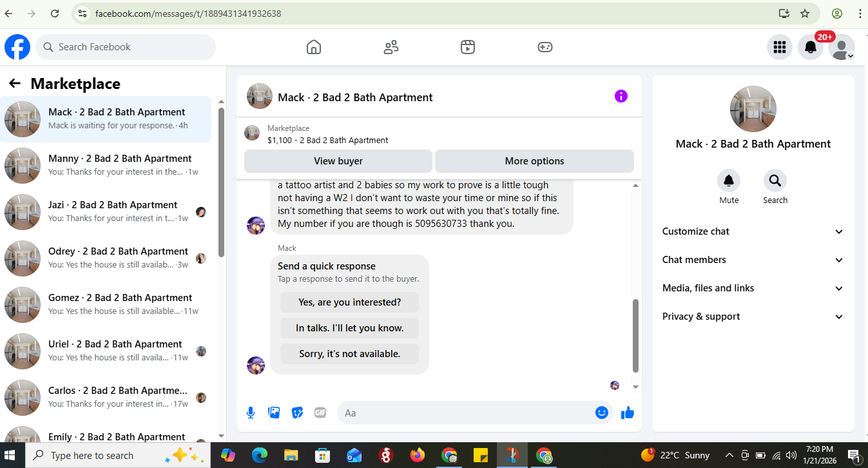Open More options for the listing
Image resolution: width=868 pixels, height=468 pixels.
pyautogui.click(x=534, y=161)
